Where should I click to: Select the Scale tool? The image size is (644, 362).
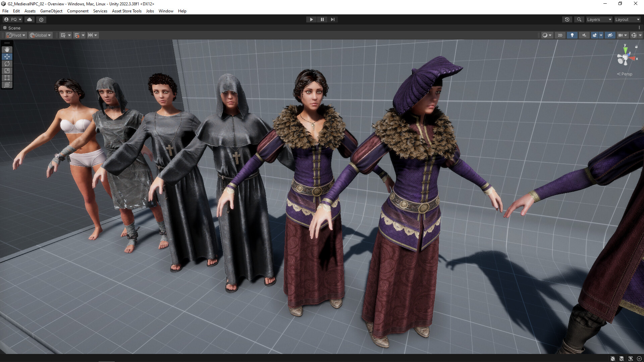click(x=7, y=71)
